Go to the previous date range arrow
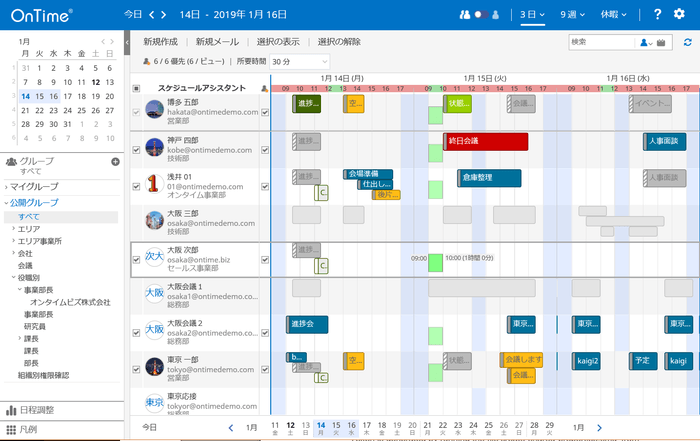This screenshot has height=441, width=700. (x=151, y=15)
